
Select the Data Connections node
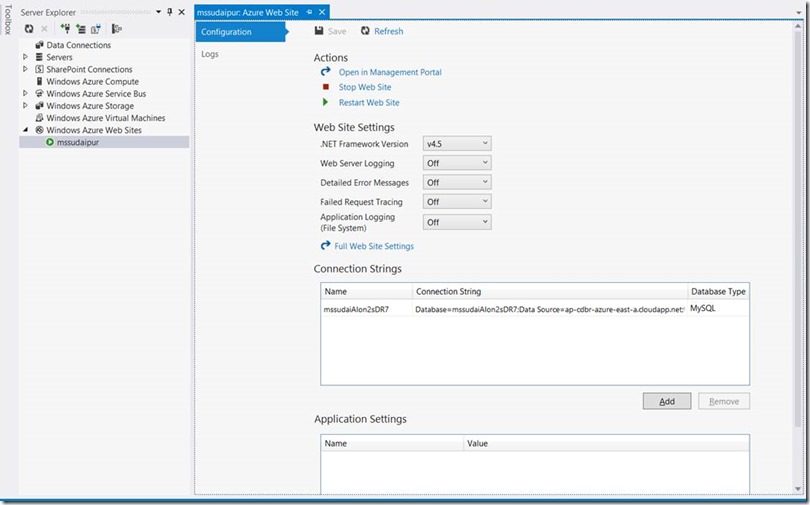pyautogui.click(x=79, y=45)
